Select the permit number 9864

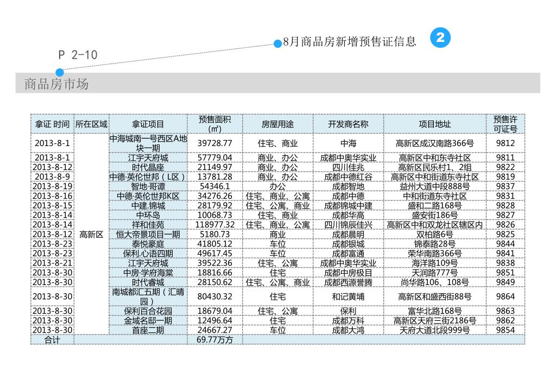point(506,296)
